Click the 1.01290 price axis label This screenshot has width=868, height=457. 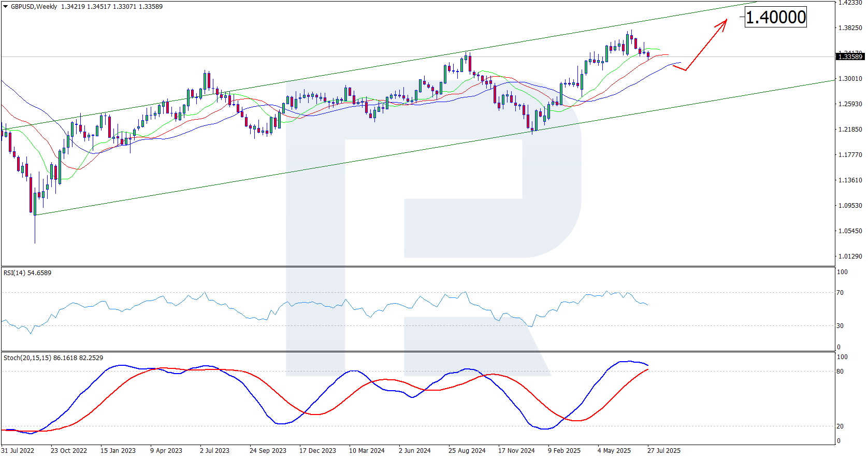click(850, 256)
